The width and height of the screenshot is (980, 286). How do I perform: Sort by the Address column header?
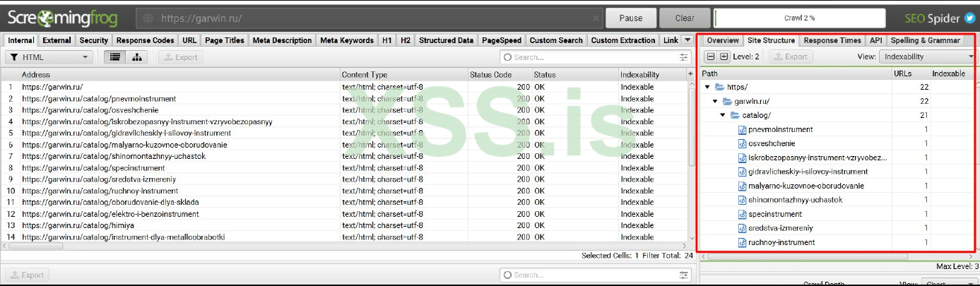pyautogui.click(x=179, y=74)
